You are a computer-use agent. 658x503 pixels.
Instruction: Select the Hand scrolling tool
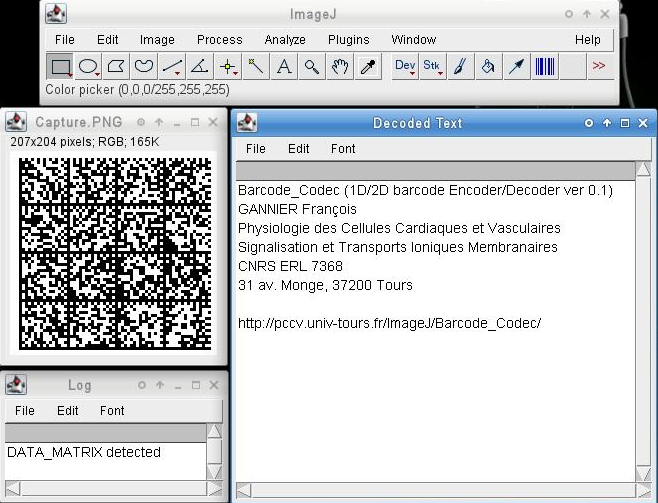340,67
